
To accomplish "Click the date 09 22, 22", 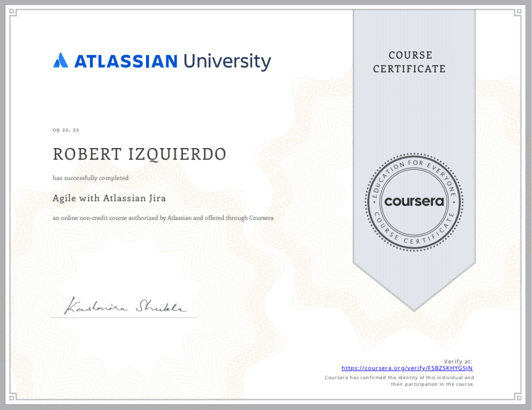I will coord(65,130).
